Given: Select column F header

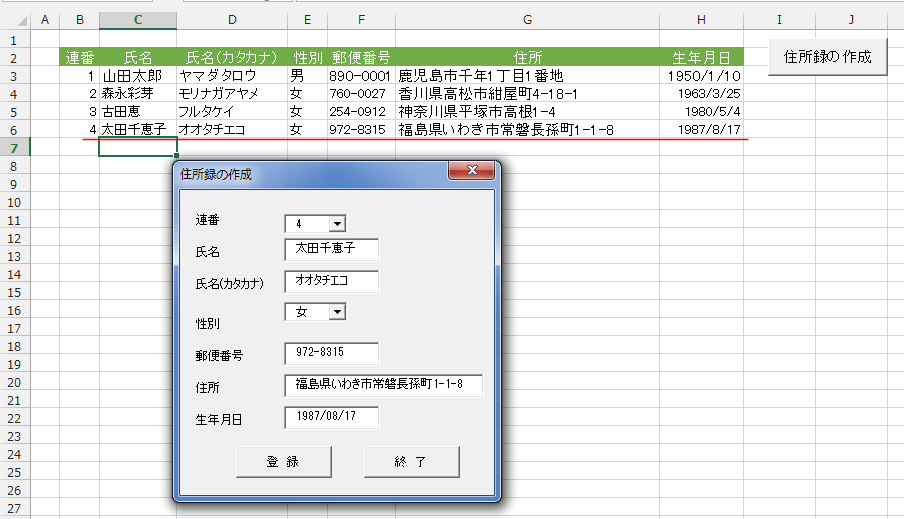Looking at the screenshot, I should [x=361, y=20].
